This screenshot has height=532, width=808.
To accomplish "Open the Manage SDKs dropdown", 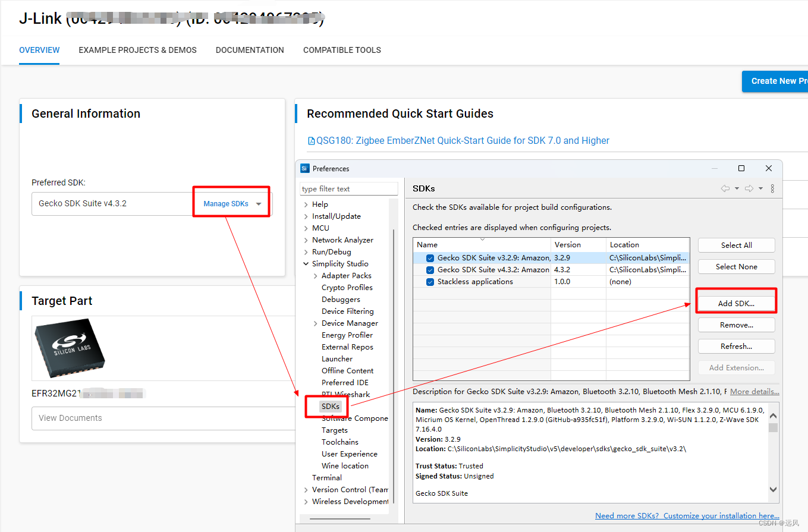I will point(231,203).
